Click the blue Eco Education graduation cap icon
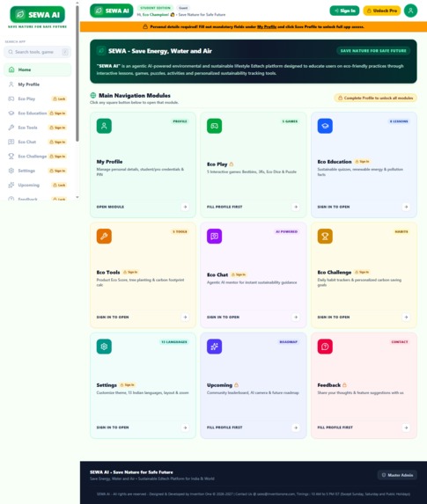427x504 pixels. 325,126
